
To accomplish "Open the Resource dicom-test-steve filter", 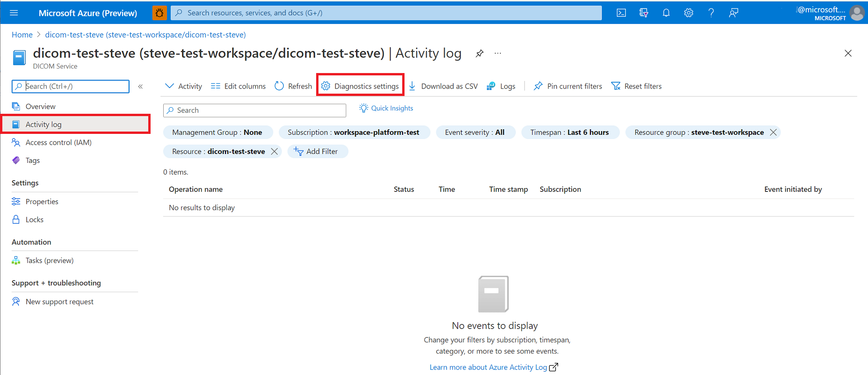I will pos(218,151).
